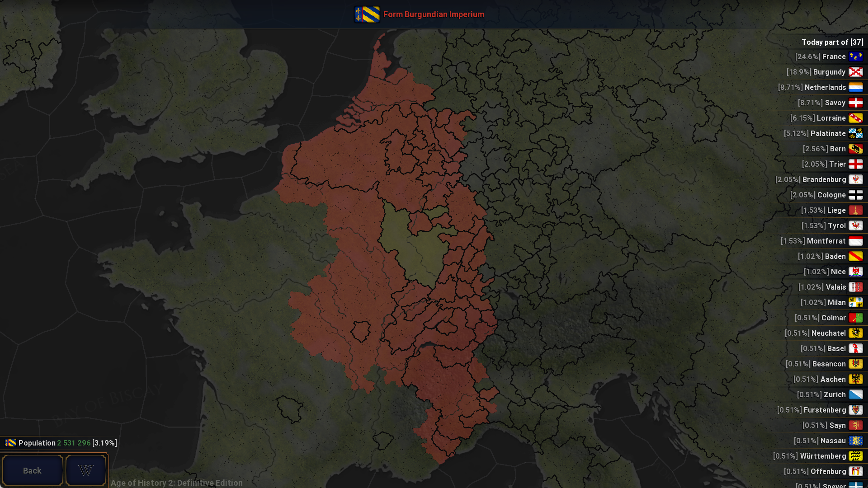The width and height of the screenshot is (868, 488).
Task: Click the population flag icon
Action: 11,443
